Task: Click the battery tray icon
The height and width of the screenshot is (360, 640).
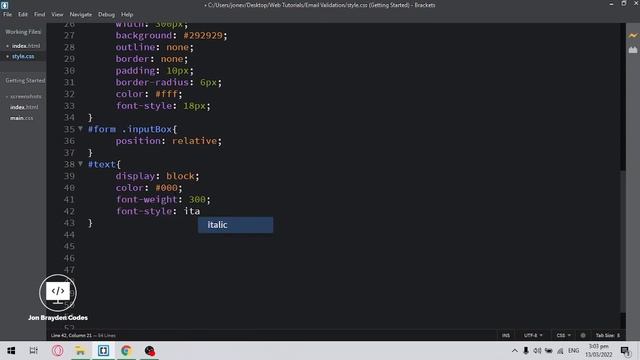Action: point(549,351)
